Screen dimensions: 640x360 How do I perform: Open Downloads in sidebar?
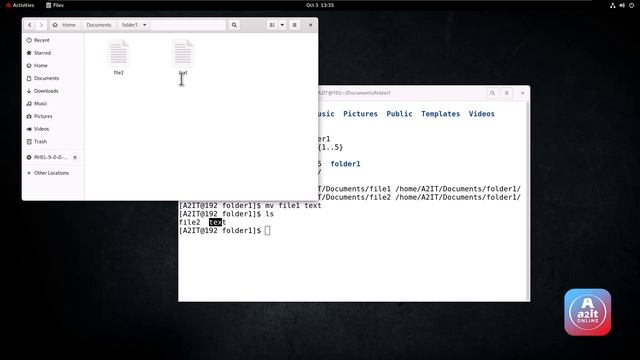pos(53,91)
